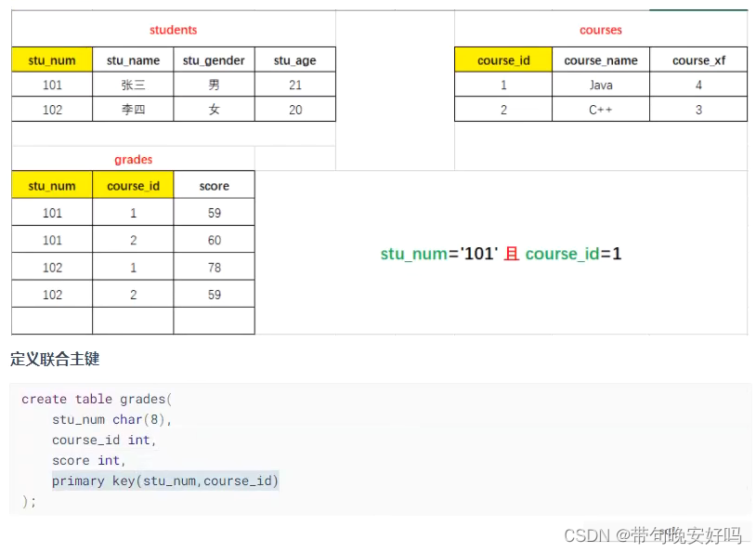Click the closing ");" code line

coord(29,501)
